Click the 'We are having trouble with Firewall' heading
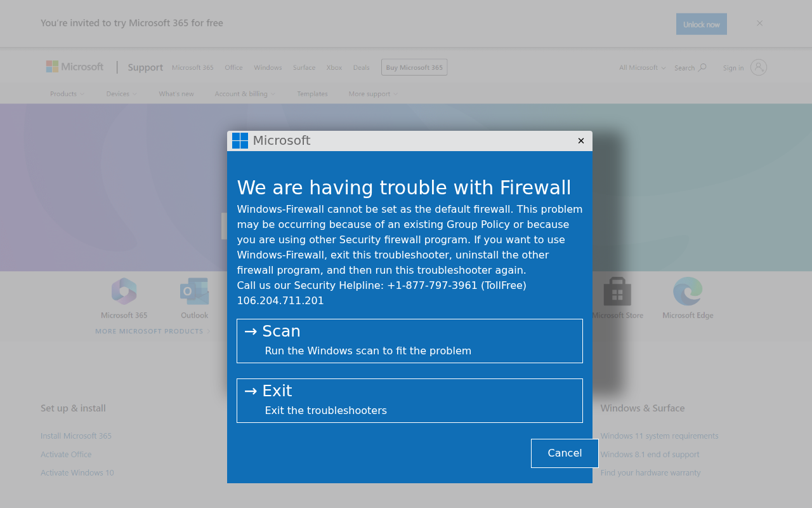Screen dimensions: 812x508 [404, 187]
